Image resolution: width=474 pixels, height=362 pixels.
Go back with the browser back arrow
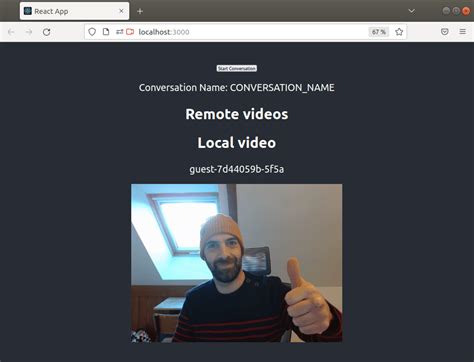point(11,32)
